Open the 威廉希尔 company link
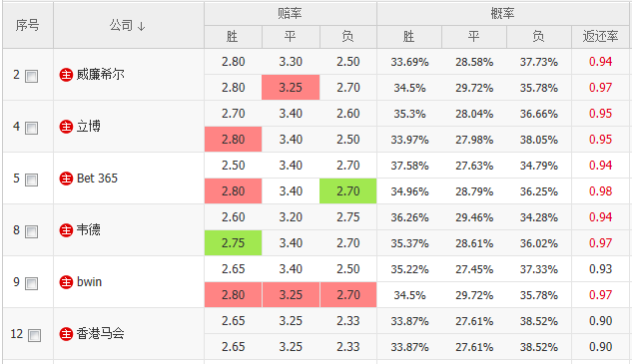The width and height of the screenshot is (632, 364). (101, 75)
